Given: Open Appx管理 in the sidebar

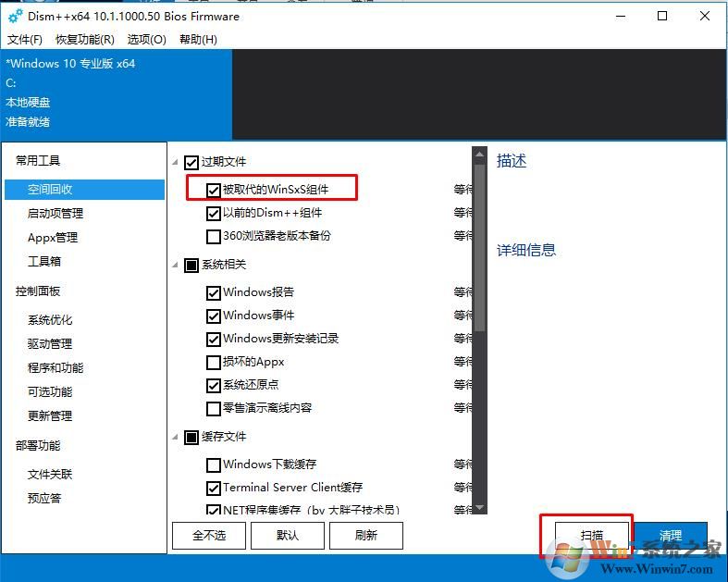Looking at the screenshot, I should [x=53, y=237].
